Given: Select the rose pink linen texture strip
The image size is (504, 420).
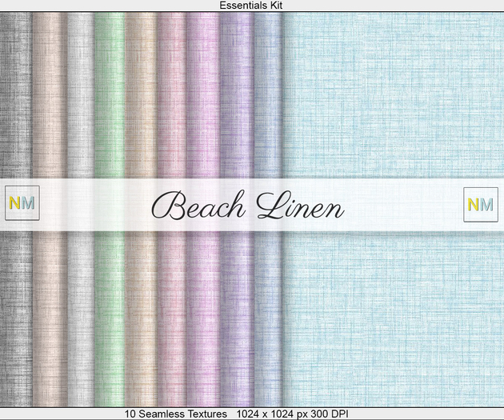Looking at the screenshot, I should pyautogui.click(x=172, y=97).
